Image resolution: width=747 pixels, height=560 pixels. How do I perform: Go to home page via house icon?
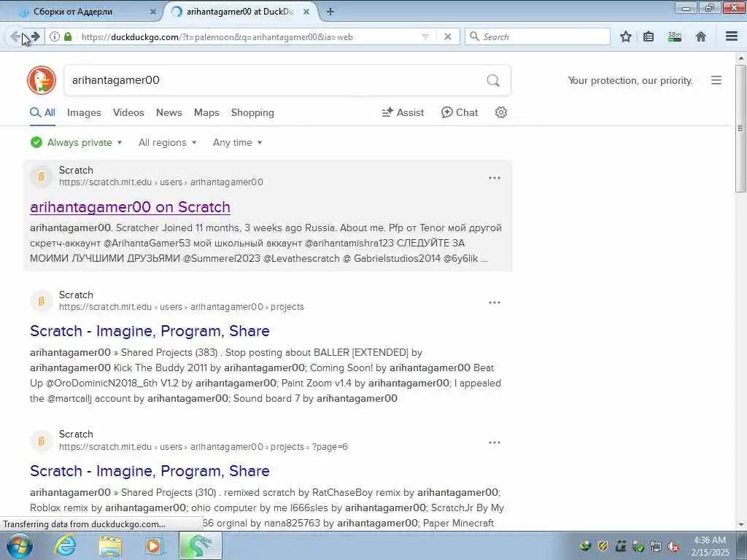pos(701,36)
